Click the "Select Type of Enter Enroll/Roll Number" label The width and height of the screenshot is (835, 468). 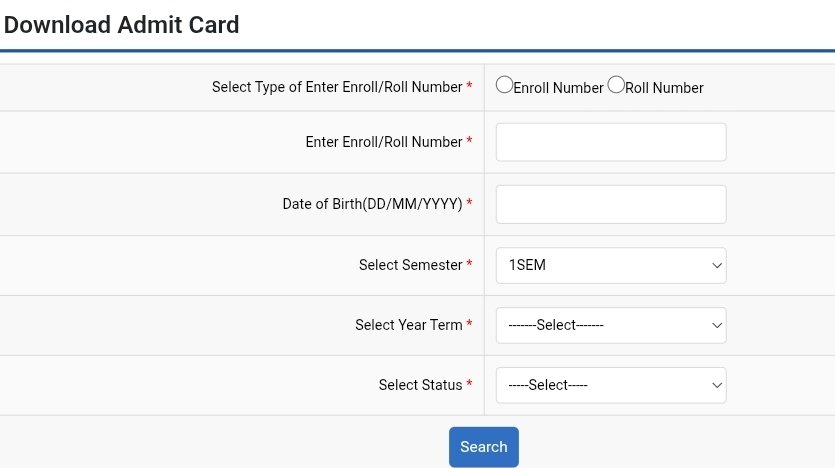(x=337, y=87)
